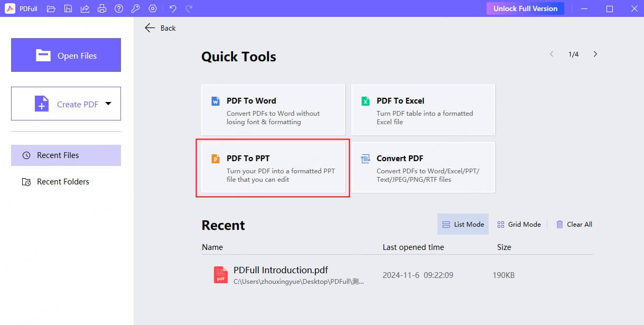Switch to Grid Mode view
Screen dimensions: 644x325
coord(519,224)
